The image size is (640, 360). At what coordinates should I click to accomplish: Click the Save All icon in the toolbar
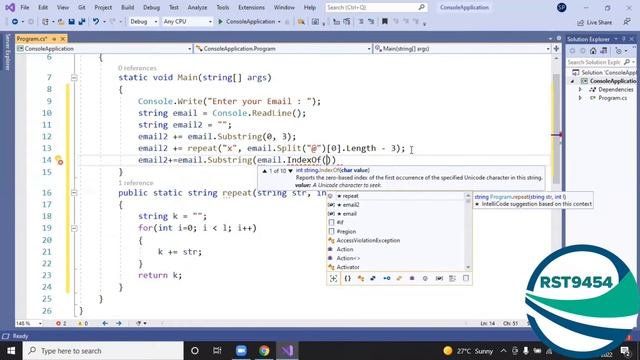82,22
